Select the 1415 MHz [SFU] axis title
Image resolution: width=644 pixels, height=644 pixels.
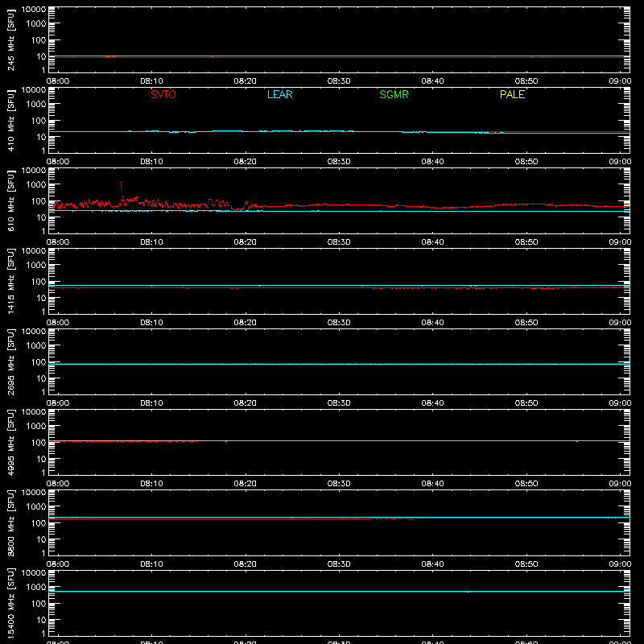point(10,281)
